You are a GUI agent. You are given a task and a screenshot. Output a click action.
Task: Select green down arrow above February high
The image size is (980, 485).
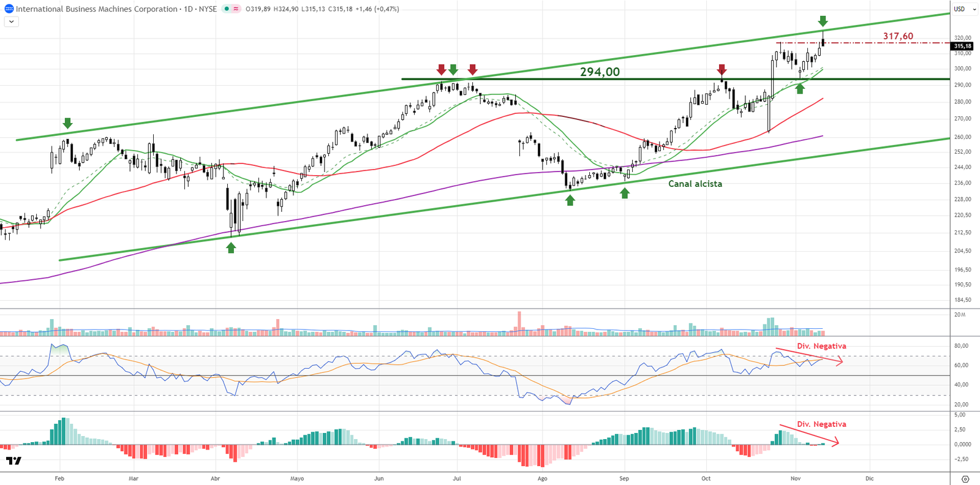(x=67, y=123)
